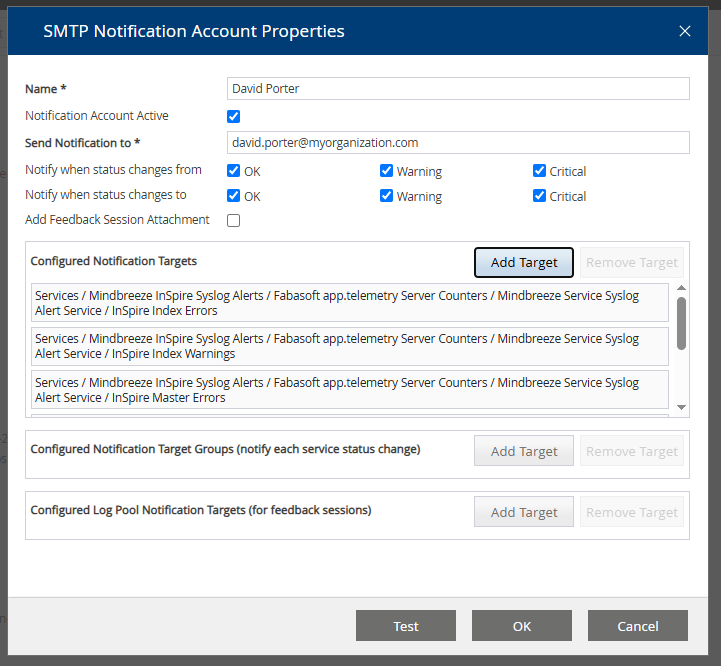The width and height of the screenshot is (721, 666).
Task: Uncheck OK for status changes to
Action: click(x=234, y=196)
